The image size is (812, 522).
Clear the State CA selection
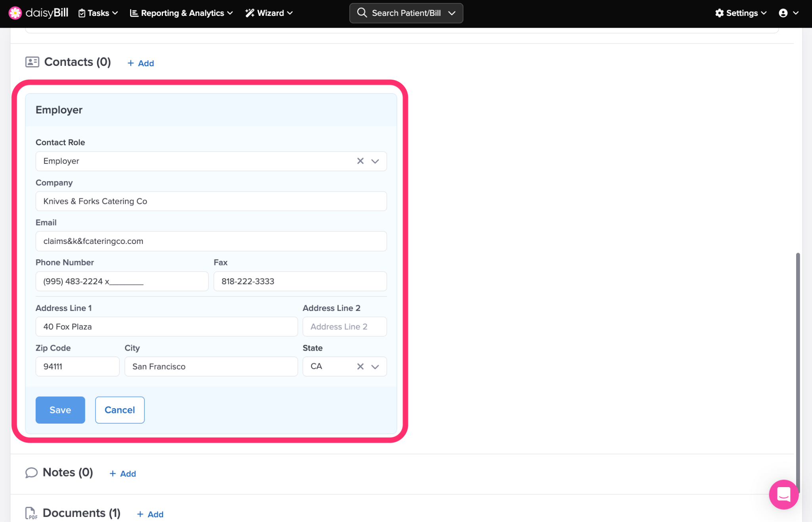(x=360, y=367)
